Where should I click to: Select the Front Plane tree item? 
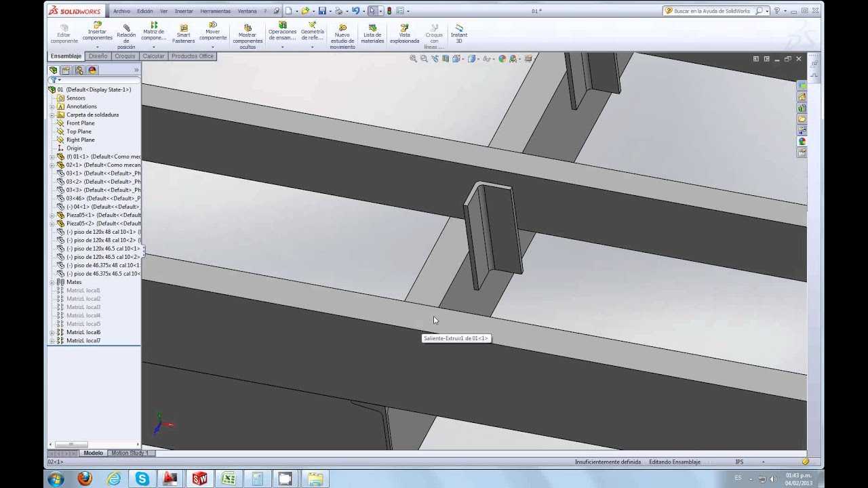[81, 123]
